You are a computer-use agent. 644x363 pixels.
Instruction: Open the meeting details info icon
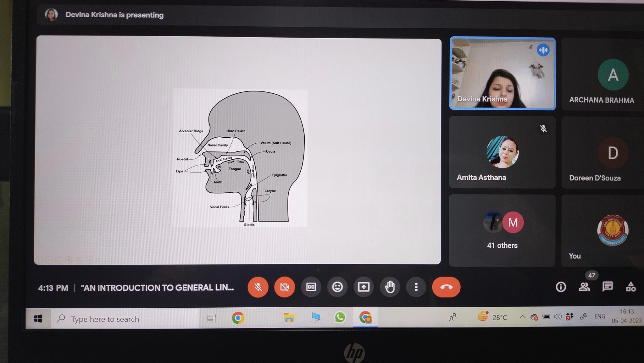(561, 287)
